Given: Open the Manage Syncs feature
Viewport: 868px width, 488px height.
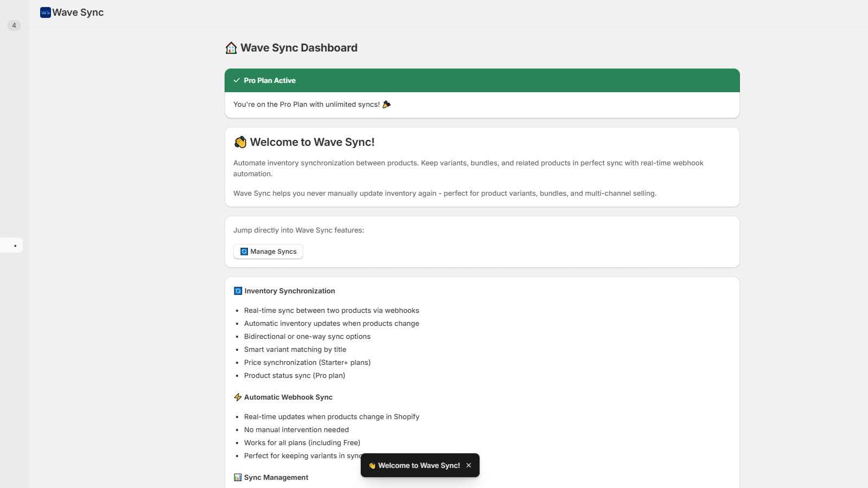Looking at the screenshot, I should 268,252.
